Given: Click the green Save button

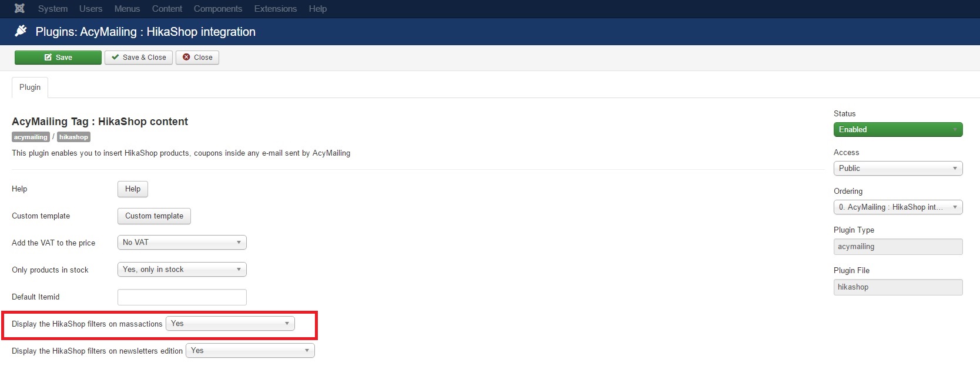Looking at the screenshot, I should (58, 58).
